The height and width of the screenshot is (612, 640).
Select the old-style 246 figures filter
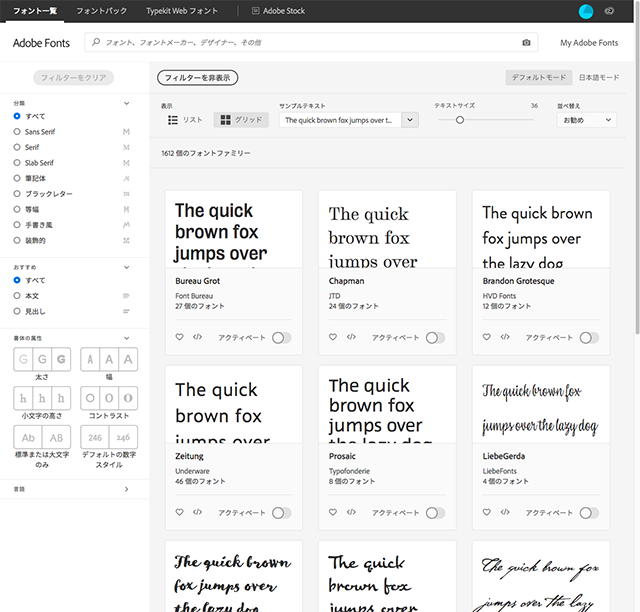[x=123, y=438]
